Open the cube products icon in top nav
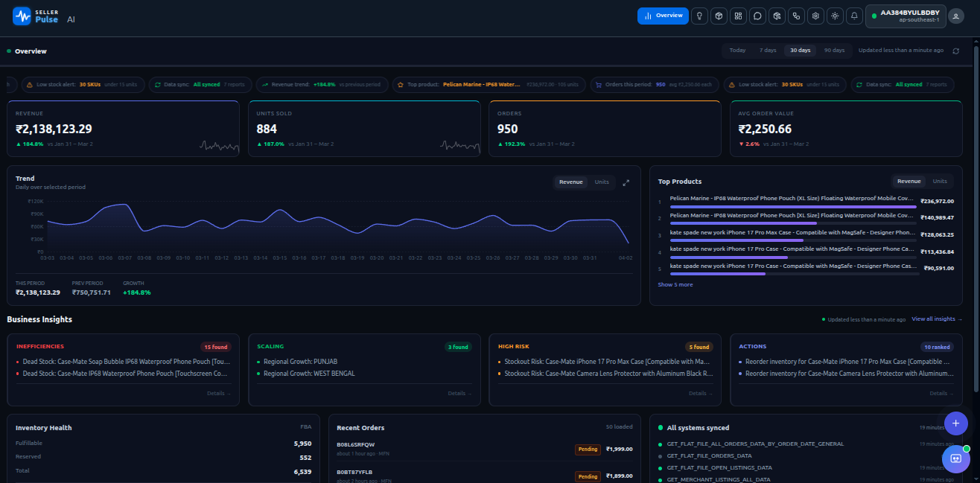 pyautogui.click(x=719, y=16)
